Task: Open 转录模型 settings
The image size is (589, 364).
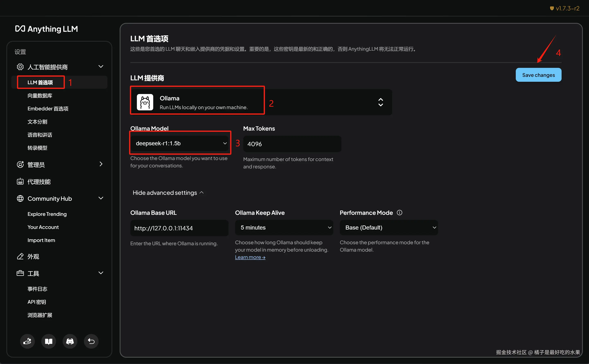Action: click(x=37, y=148)
